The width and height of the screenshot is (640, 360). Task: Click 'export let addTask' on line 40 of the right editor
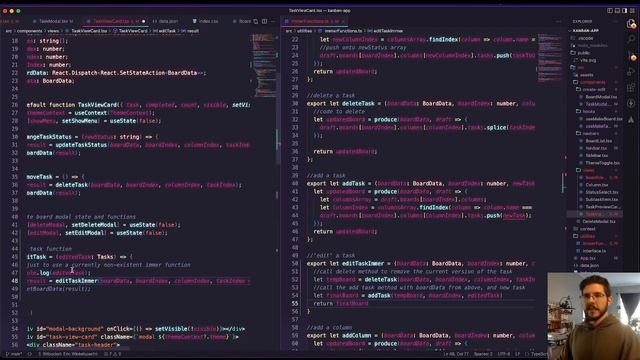pos(336,184)
